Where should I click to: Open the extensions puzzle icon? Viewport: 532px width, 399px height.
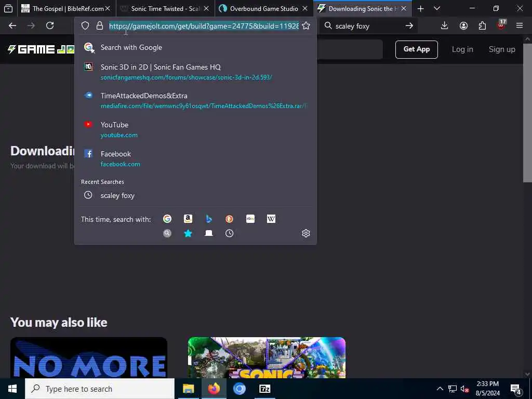tap(482, 26)
